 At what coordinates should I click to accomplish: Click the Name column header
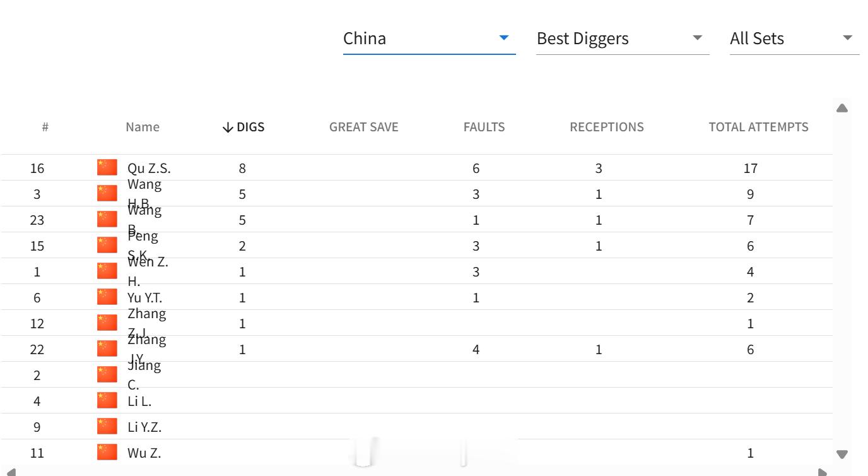[x=143, y=127]
